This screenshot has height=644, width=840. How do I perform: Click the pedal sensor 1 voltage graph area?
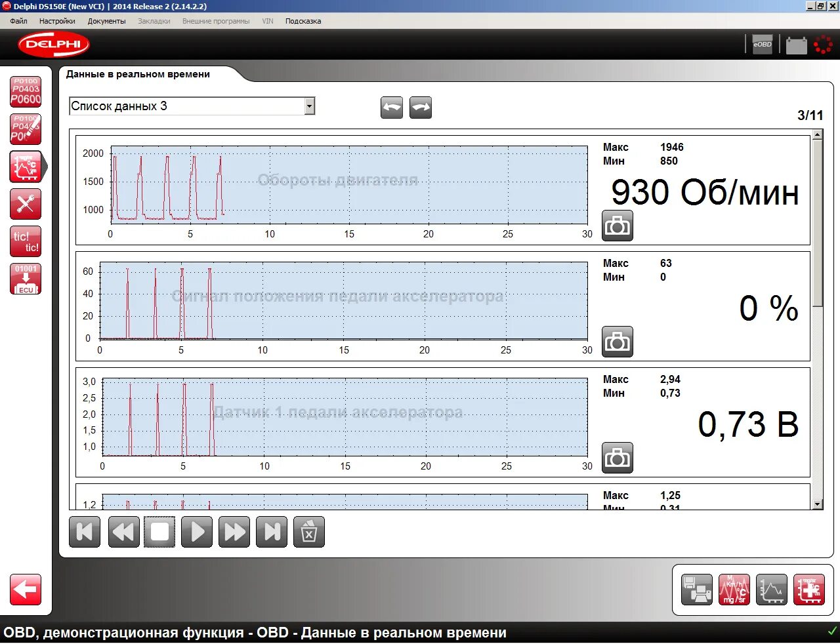click(345, 417)
